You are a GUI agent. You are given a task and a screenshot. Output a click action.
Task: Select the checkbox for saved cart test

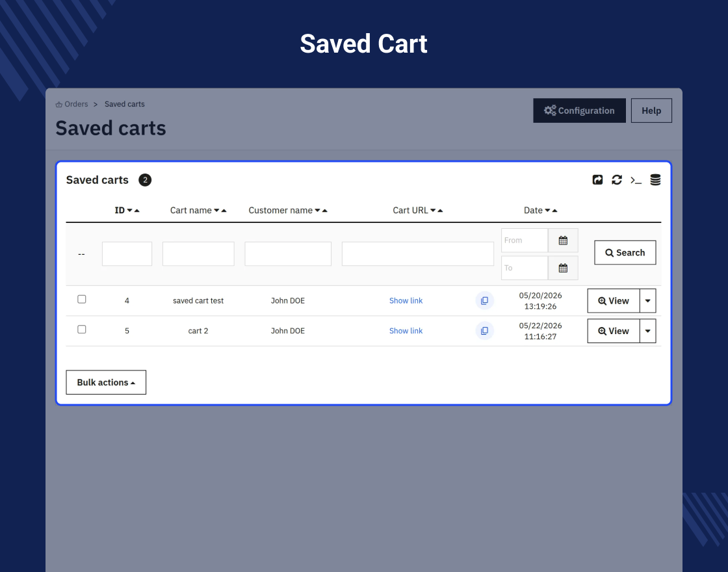point(82,299)
